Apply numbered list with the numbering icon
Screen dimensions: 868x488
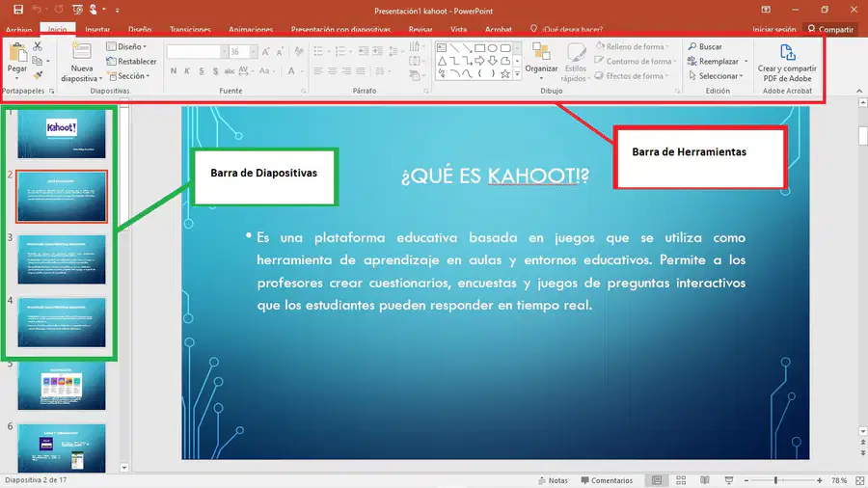tap(339, 51)
